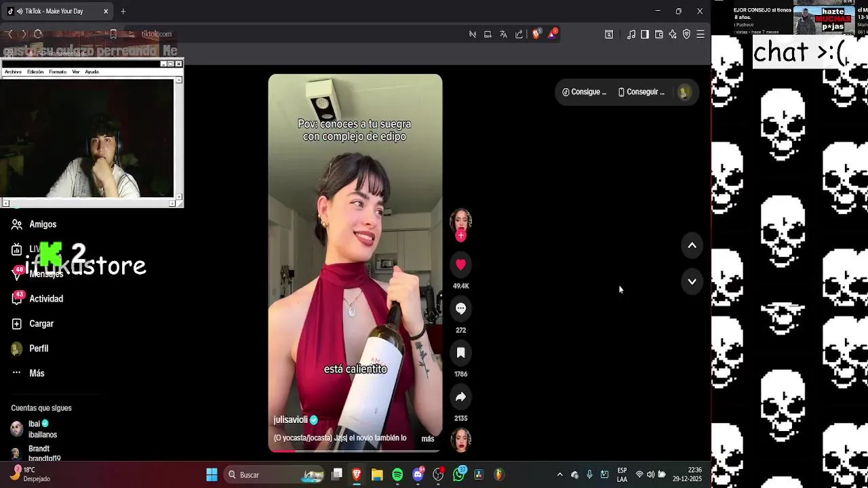Expand video caption with 'más'
This screenshot has width=868, height=488.
428,439
